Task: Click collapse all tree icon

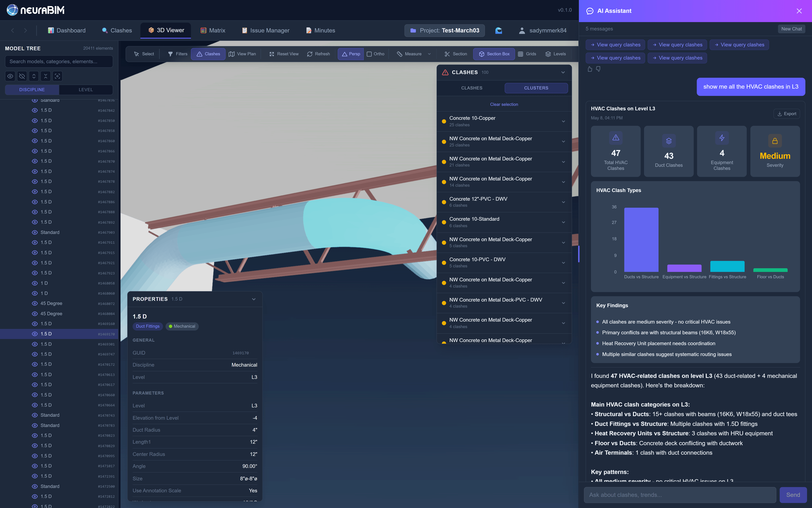Action: click(x=46, y=76)
